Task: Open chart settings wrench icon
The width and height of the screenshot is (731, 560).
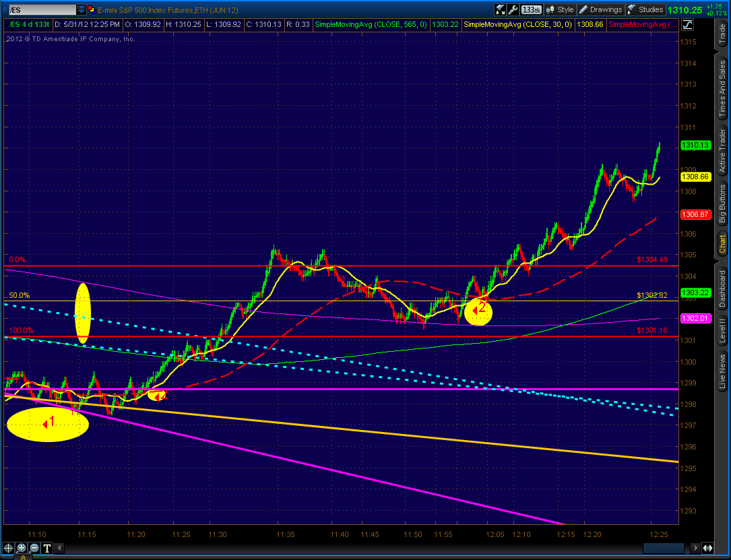Action: pos(513,9)
